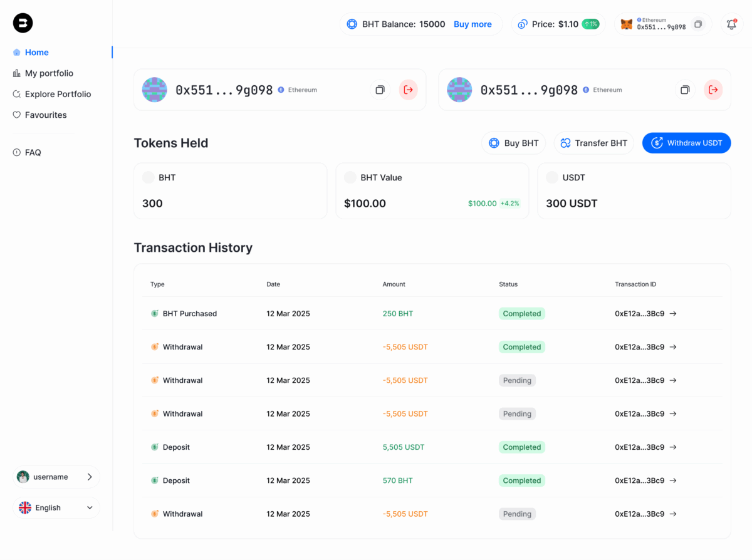Open the English language dropdown
Image resolution: width=752 pixels, height=560 pixels.
(56, 508)
